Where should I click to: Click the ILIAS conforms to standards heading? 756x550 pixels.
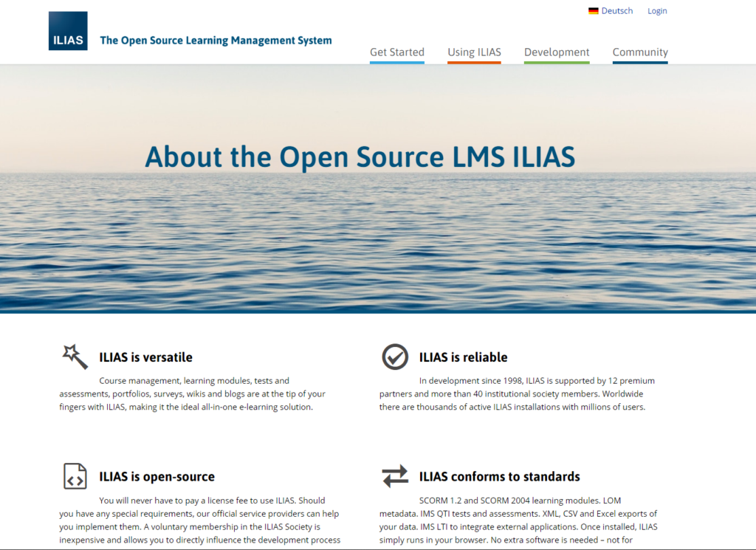pos(500,477)
